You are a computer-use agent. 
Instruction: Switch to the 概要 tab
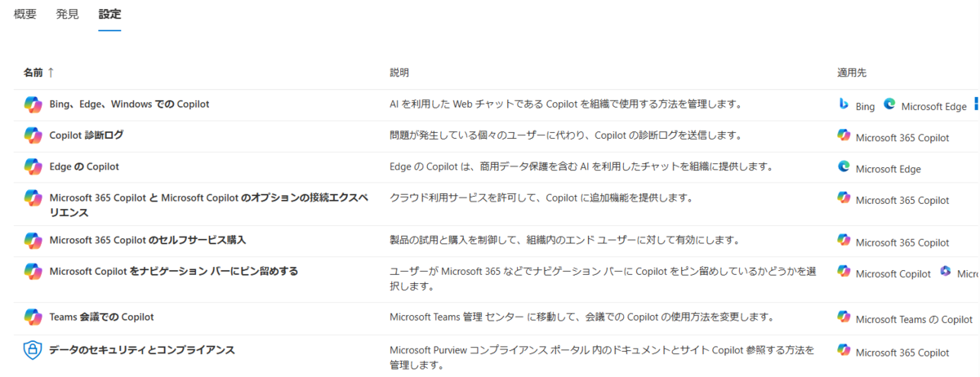click(25, 15)
